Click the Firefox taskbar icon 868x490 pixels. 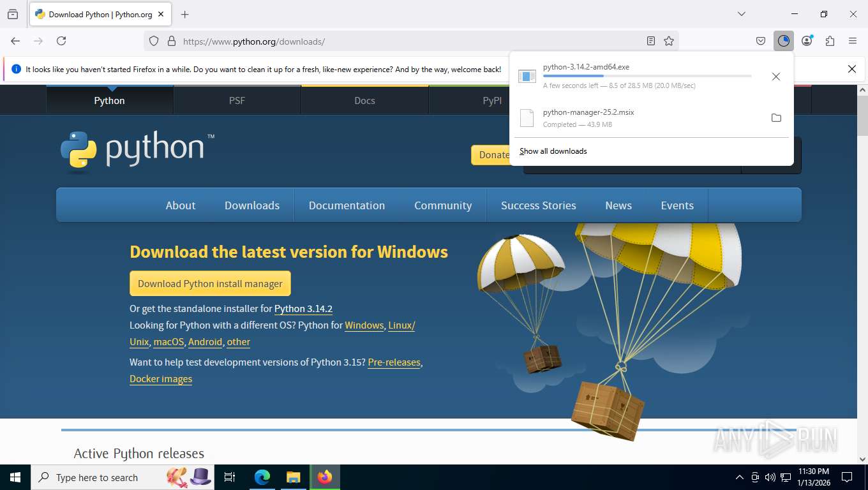pos(325,477)
